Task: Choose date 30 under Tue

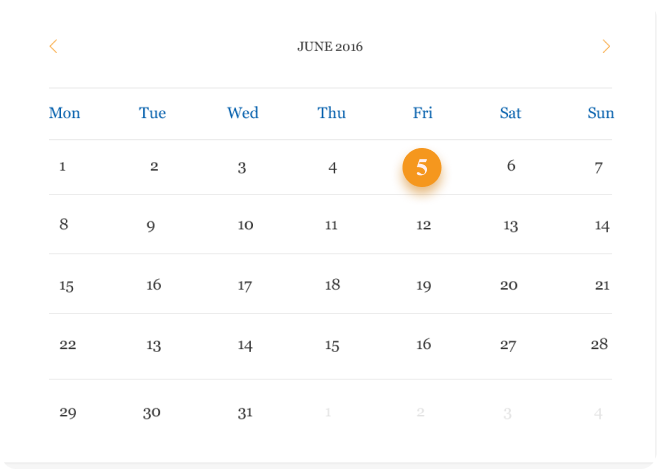Action: (151, 413)
